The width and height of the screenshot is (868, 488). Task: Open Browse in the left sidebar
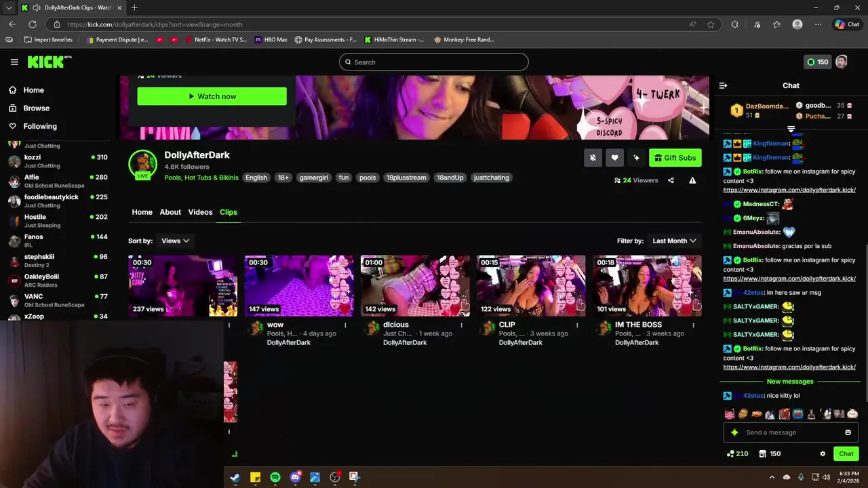[36, 108]
